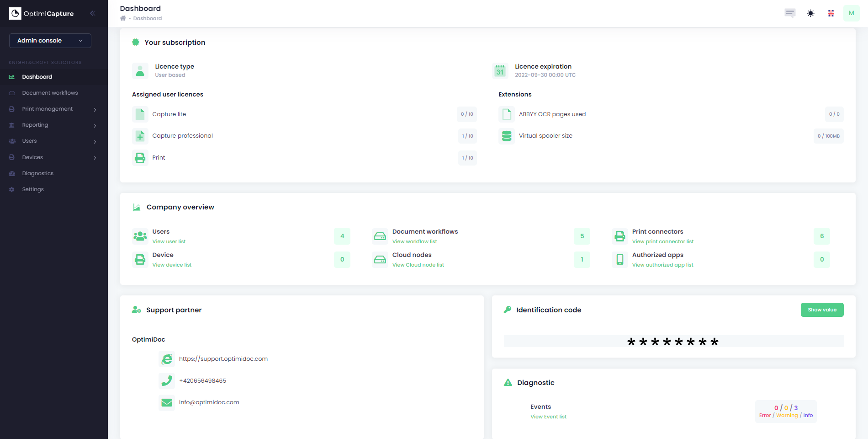Click the Document workflows drive icon

tap(380, 236)
